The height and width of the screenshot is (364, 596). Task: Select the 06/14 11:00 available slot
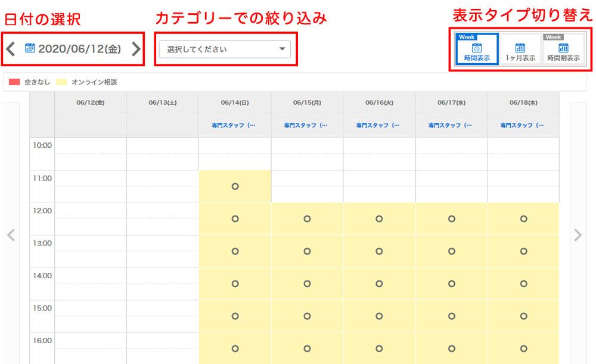click(235, 186)
